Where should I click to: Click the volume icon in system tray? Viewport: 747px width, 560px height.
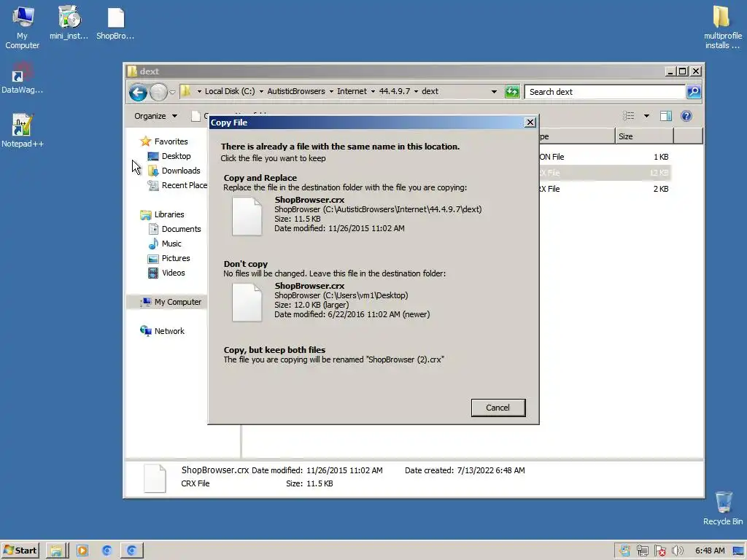678,551
